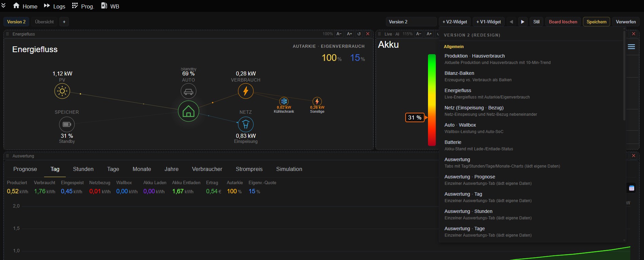The height and width of the screenshot is (260, 644).
Task: Open the Tage tab
Action: point(113,169)
